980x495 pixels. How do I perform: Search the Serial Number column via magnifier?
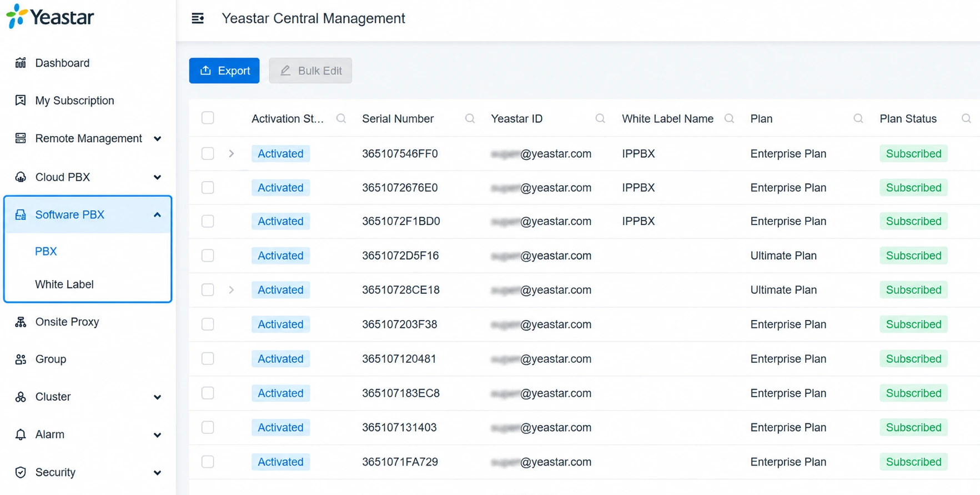pyautogui.click(x=470, y=118)
